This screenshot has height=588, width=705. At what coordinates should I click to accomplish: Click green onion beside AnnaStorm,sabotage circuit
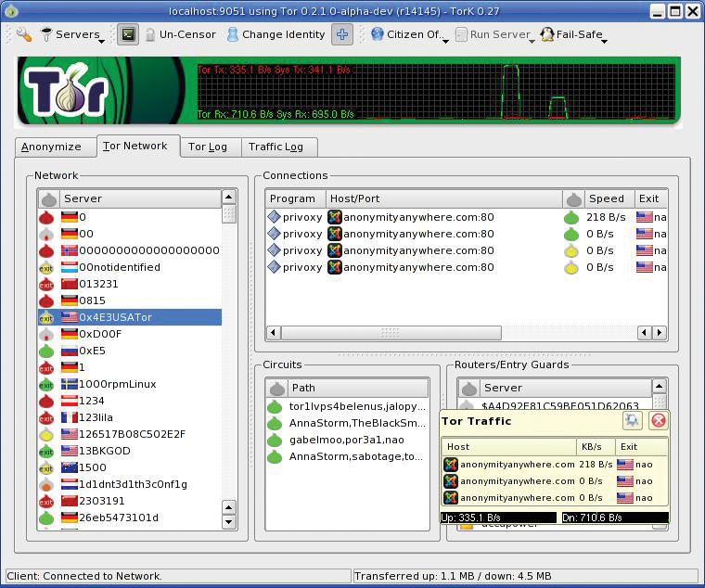coord(275,457)
